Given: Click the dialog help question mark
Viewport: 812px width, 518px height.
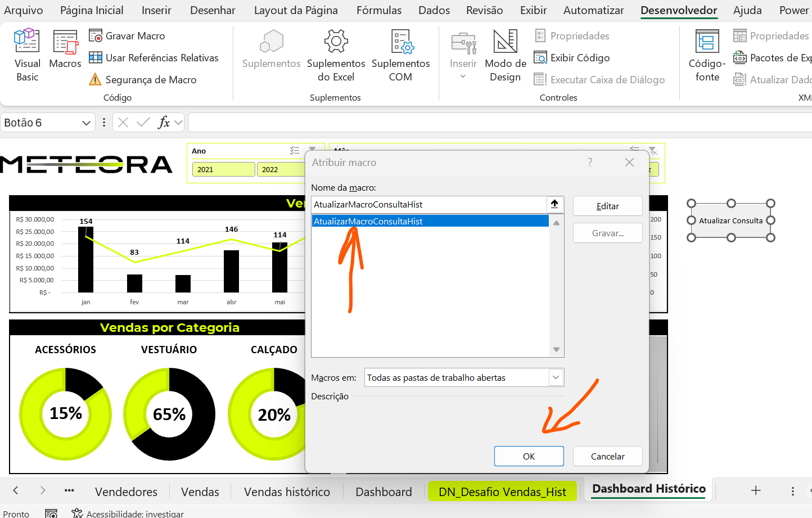Looking at the screenshot, I should (590, 163).
